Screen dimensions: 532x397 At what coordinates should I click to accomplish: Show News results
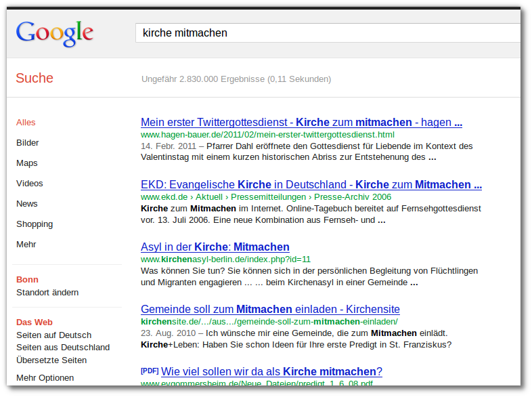coord(27,204)
